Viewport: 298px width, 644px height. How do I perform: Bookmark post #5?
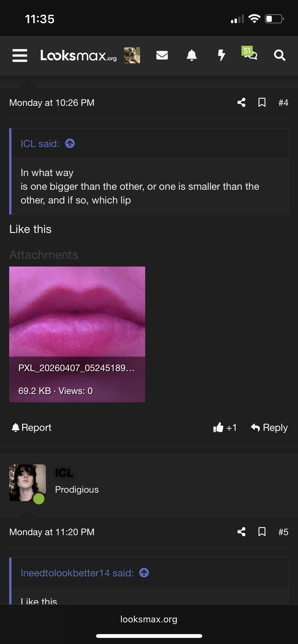(262, 532)
